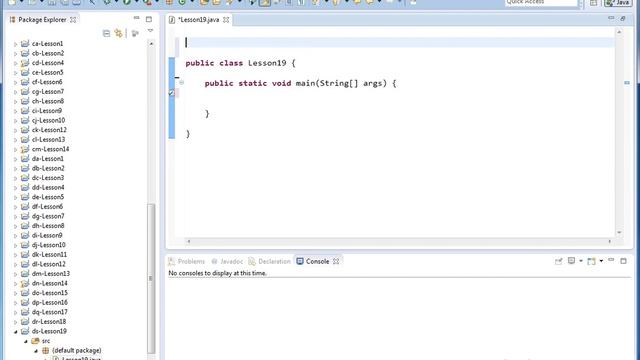This screenshot has width=640, height=360.
Task: Click the Open Perspective icon
Action: (593, 2)
